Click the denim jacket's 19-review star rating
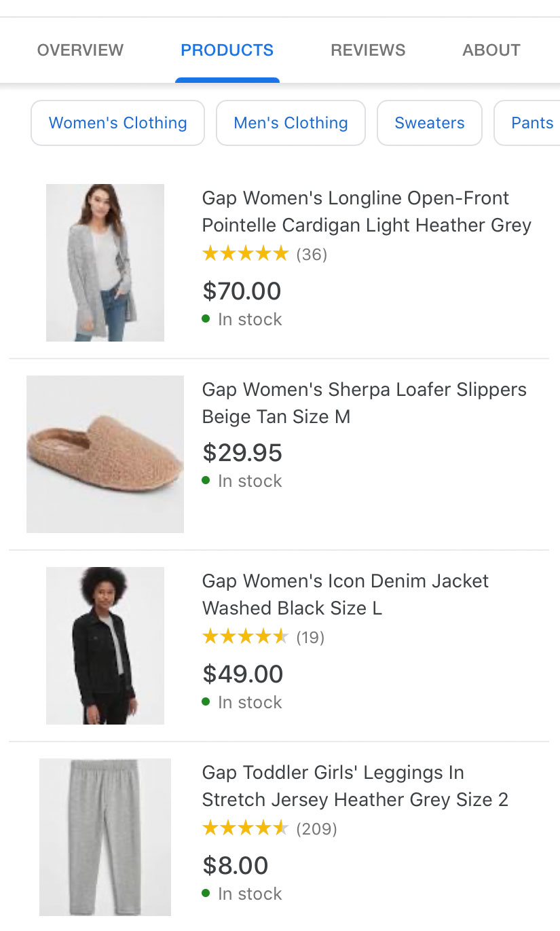The image size is (560, 931). pyautogui.click(x=263, y=638)
